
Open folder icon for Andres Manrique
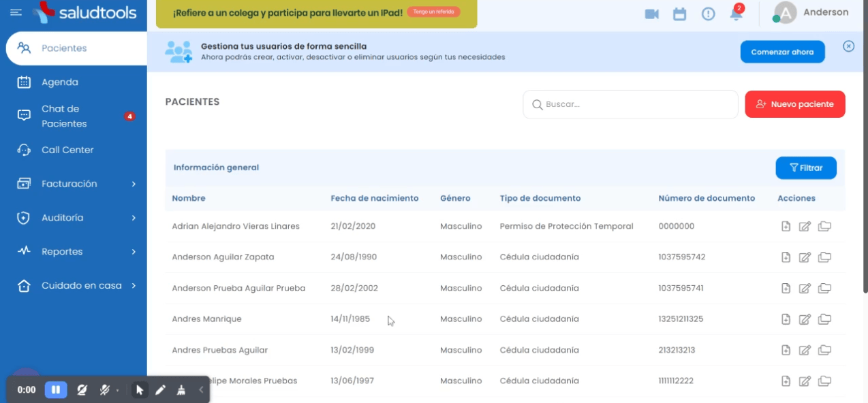click(824, 319)
